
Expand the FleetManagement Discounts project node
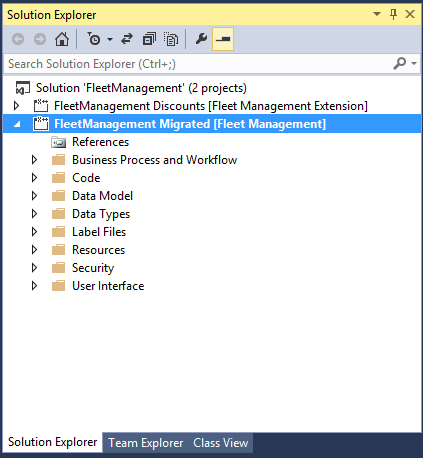16,106
